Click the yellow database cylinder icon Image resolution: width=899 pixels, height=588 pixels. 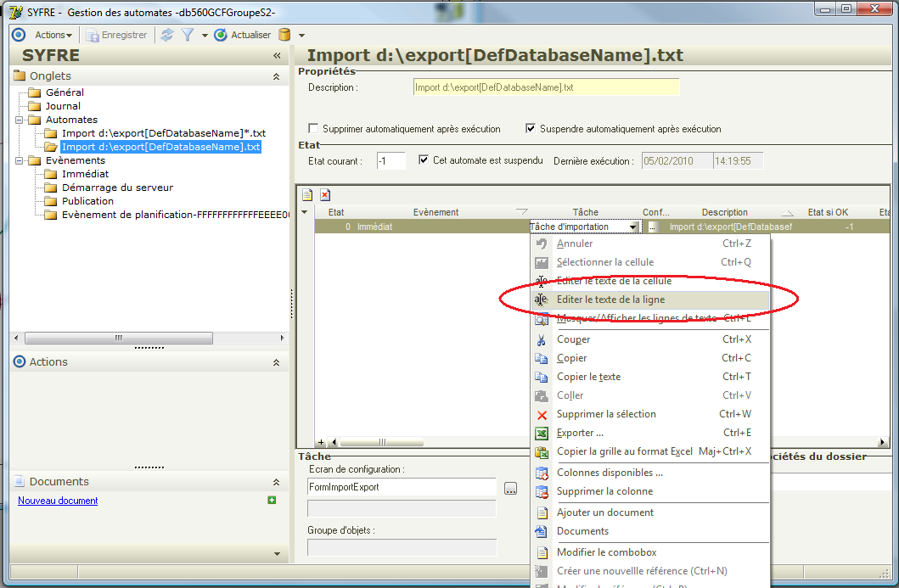tap(284, 35)
